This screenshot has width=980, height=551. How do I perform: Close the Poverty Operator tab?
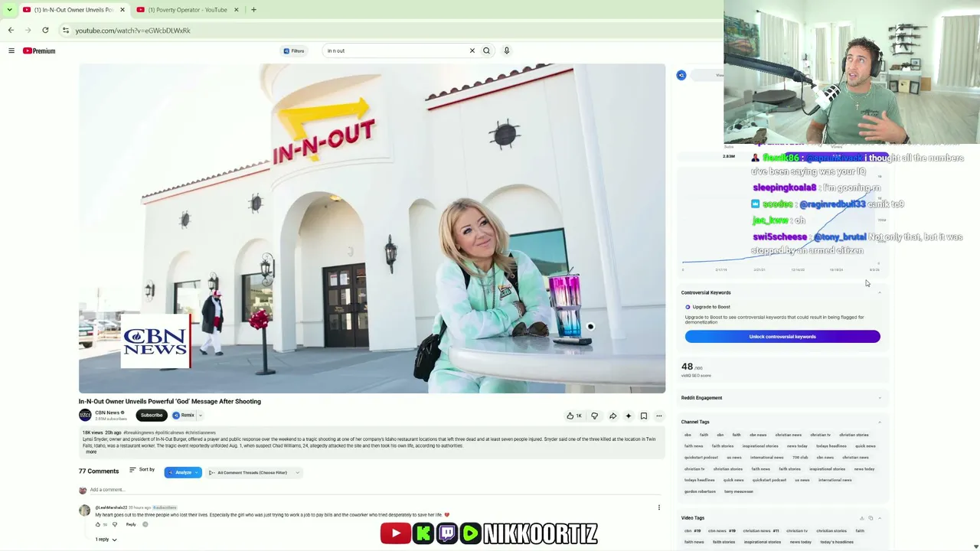pos(236,10)
